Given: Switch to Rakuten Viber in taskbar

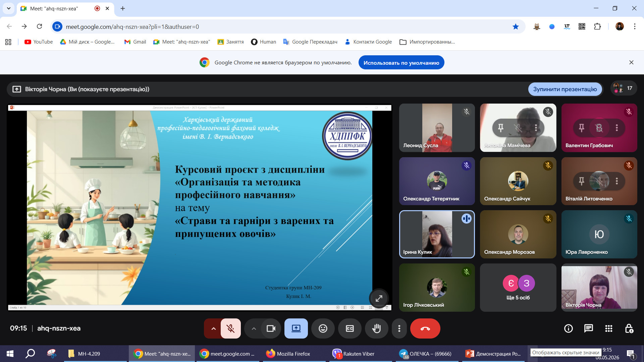Looking at the screenshot, I should [361, 354].
